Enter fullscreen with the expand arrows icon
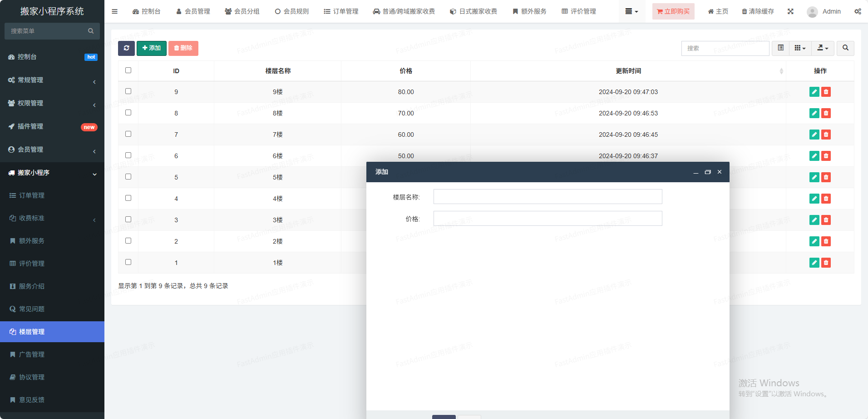 (790, 11)
